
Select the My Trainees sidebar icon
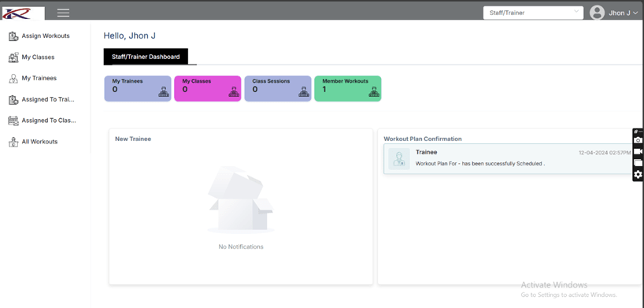[13, 79]
